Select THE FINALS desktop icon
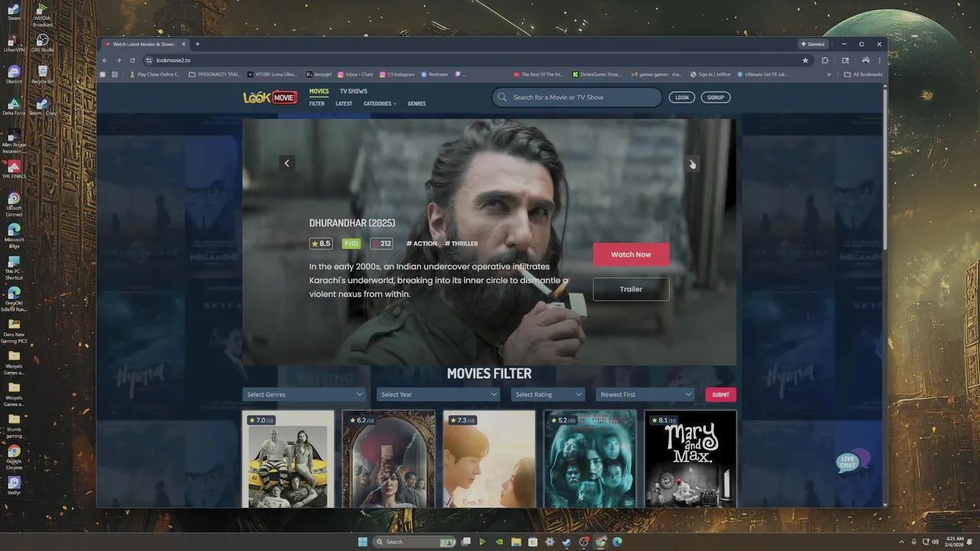980x551 pixels. click(x=14, y=170)
